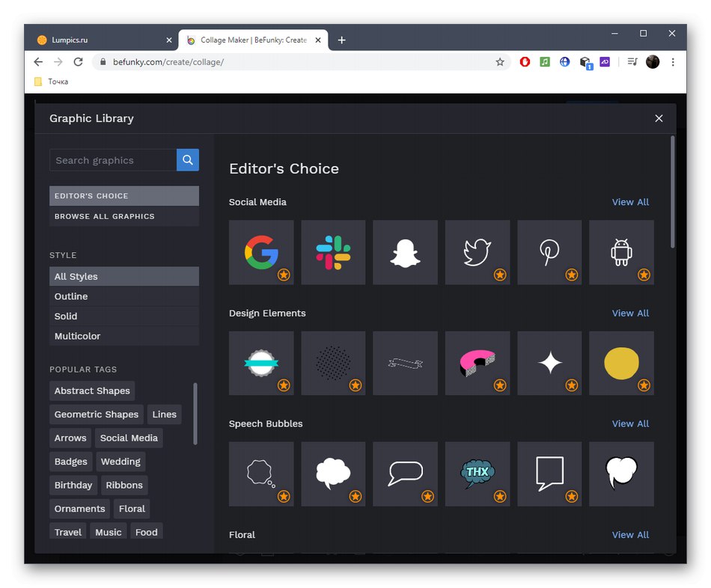The image size is (711, 588).
Task: Click the Travel tag
Action: click(x=68, y=531)
